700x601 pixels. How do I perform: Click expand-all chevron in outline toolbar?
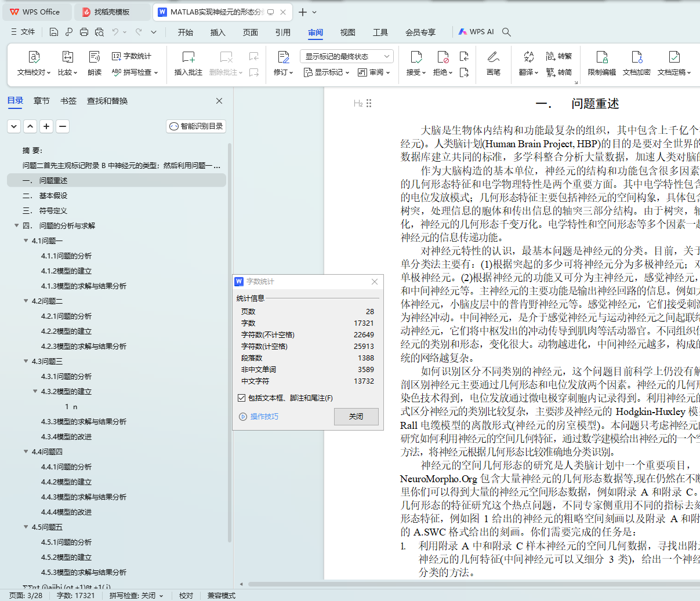point(14,126)
